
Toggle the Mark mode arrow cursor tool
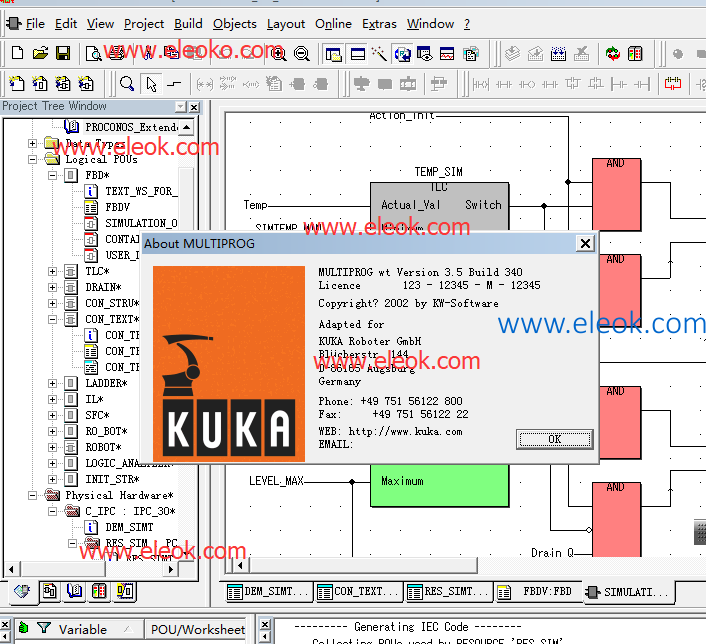click(x=151, y=84)
